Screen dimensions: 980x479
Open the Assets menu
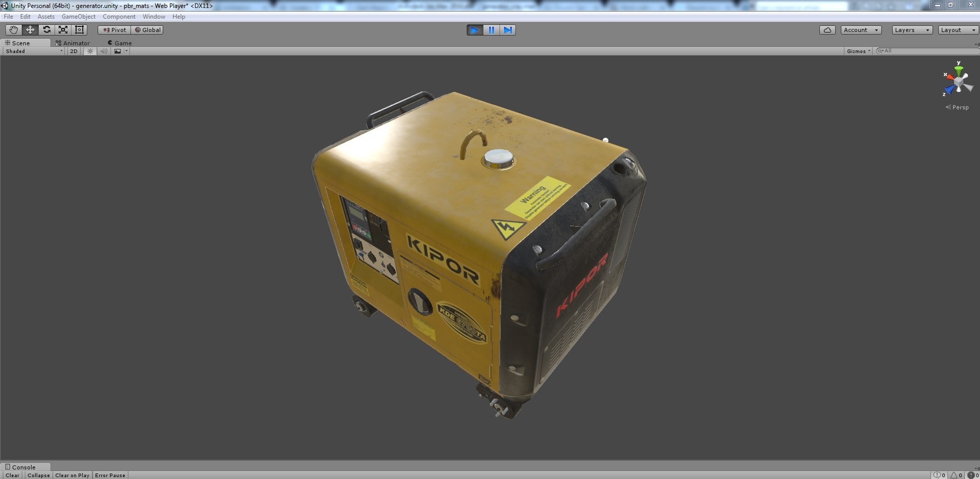pos(46,17)
